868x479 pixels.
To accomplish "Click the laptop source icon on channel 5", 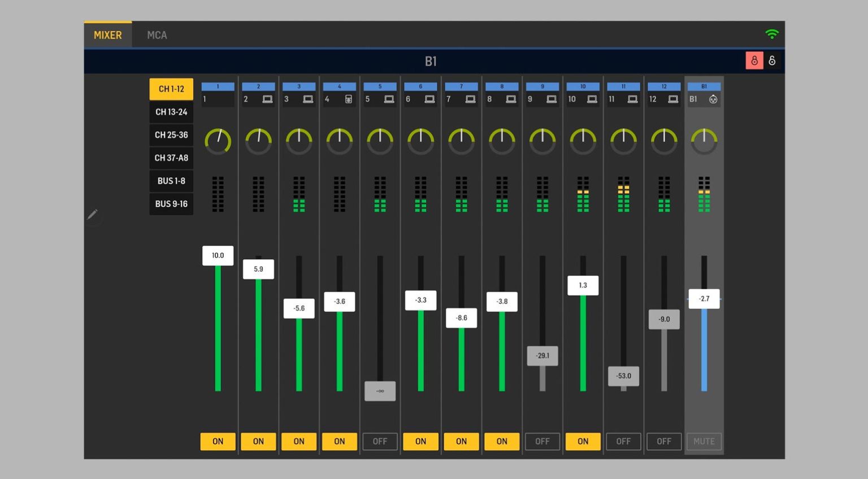I will coord(390,99).
